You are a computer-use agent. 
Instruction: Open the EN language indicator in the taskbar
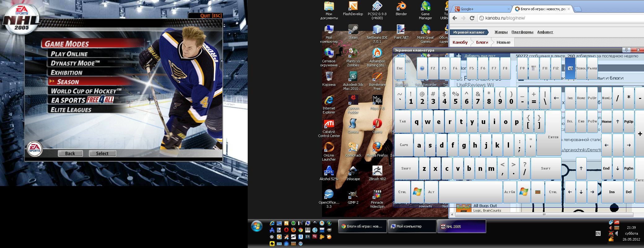coord(598,233)
